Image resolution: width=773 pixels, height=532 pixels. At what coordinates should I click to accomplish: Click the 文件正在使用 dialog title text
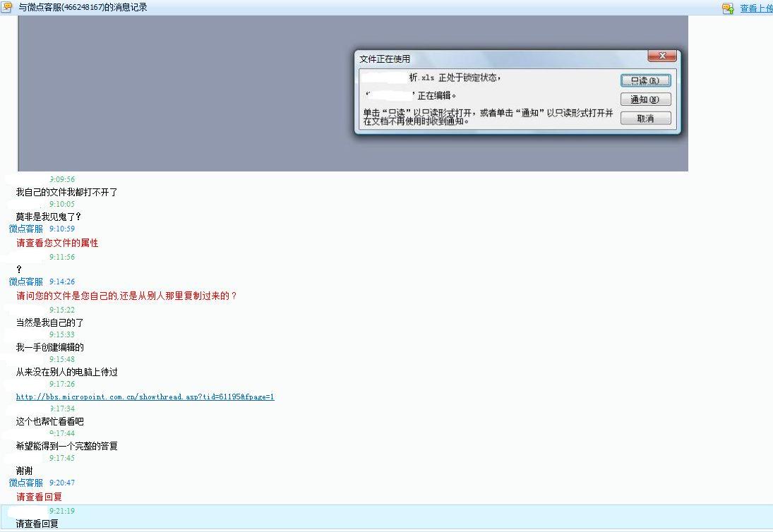385,59
